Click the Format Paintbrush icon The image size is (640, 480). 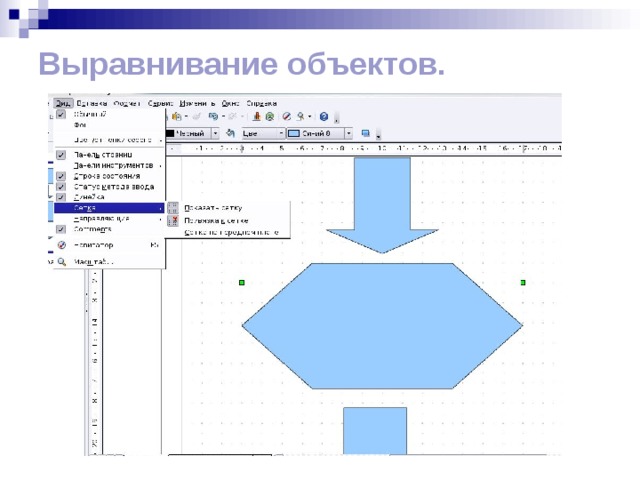pos(196,117)
